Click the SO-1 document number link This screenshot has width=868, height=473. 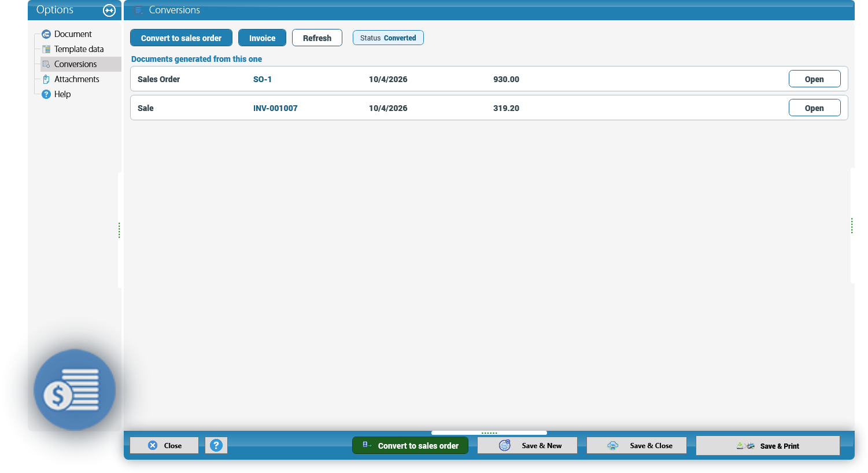tap(263, 79)
